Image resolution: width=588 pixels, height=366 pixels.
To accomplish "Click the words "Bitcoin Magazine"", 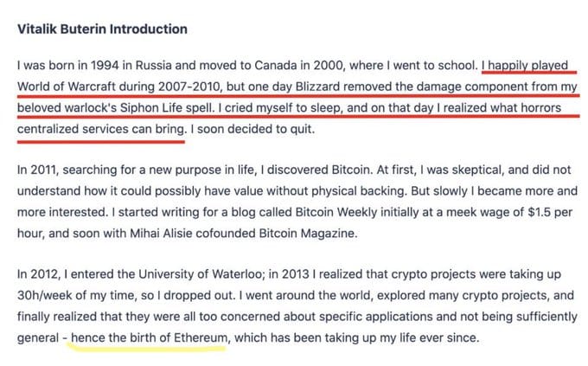I will pos(307,234).
